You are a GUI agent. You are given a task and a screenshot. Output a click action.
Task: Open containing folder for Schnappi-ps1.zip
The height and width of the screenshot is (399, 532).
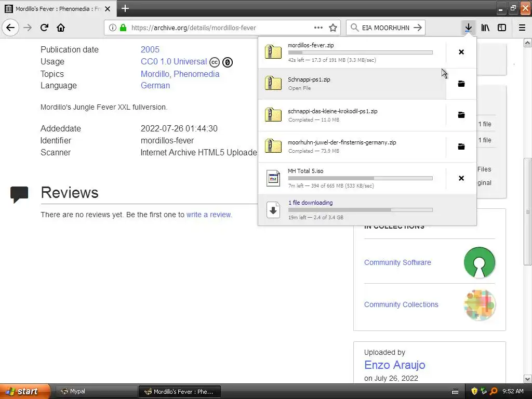pos(461,84)
